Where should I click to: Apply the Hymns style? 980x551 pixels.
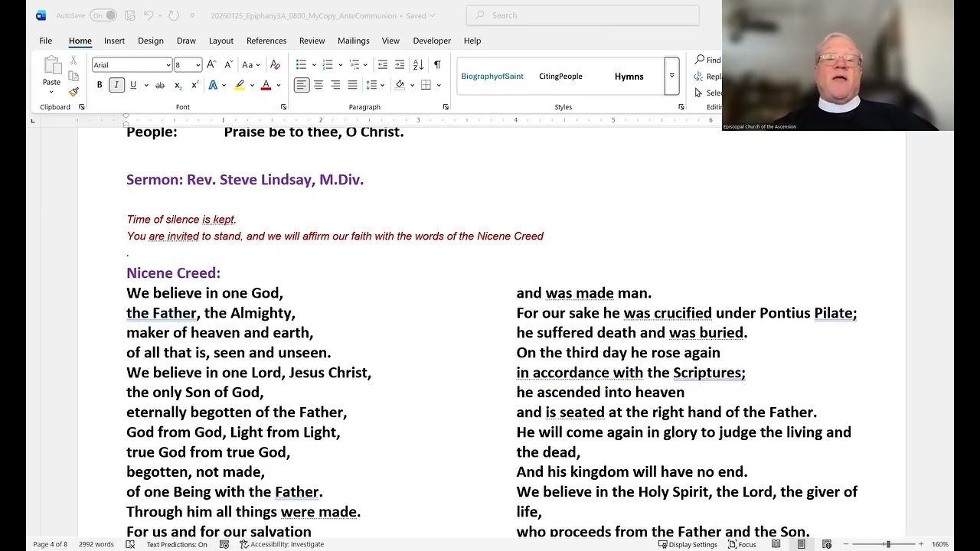pyautogui.click(x=629, y=77)
